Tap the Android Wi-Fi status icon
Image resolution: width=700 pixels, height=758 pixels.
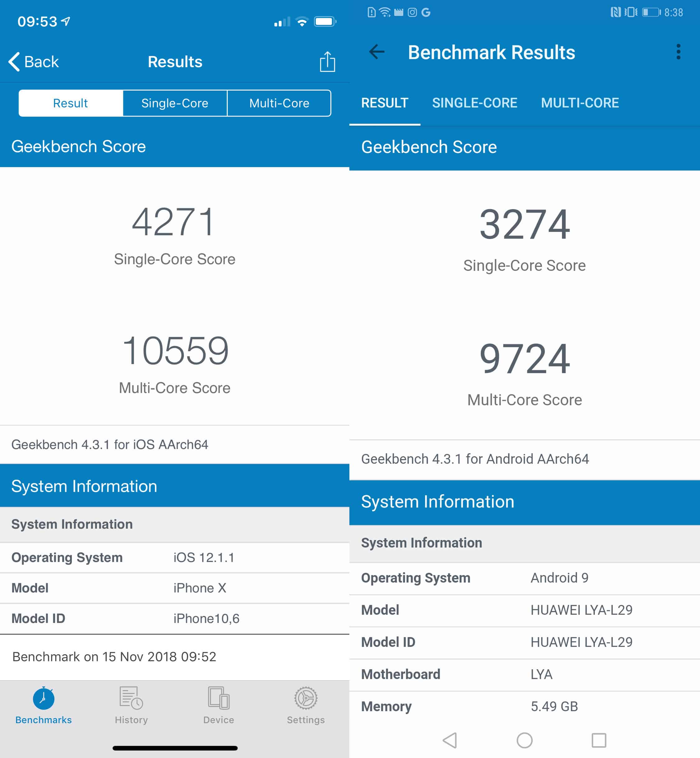pos(385,12)
